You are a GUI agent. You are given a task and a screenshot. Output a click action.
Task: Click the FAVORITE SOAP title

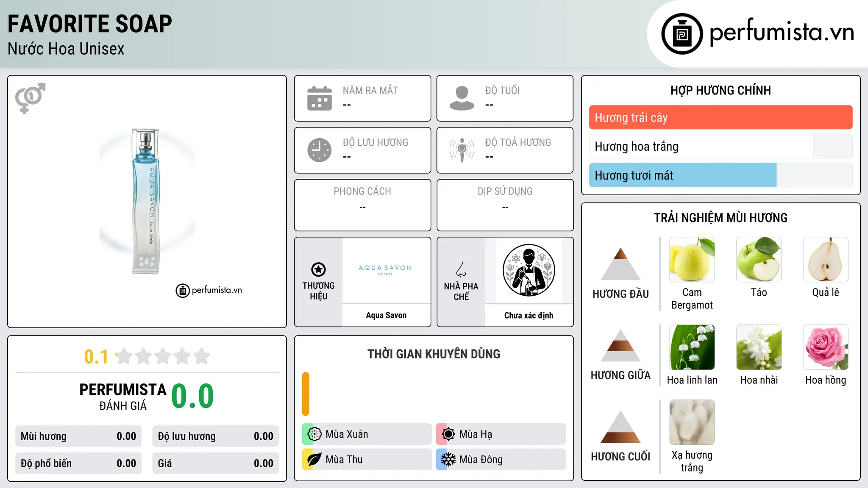(90, 24)
